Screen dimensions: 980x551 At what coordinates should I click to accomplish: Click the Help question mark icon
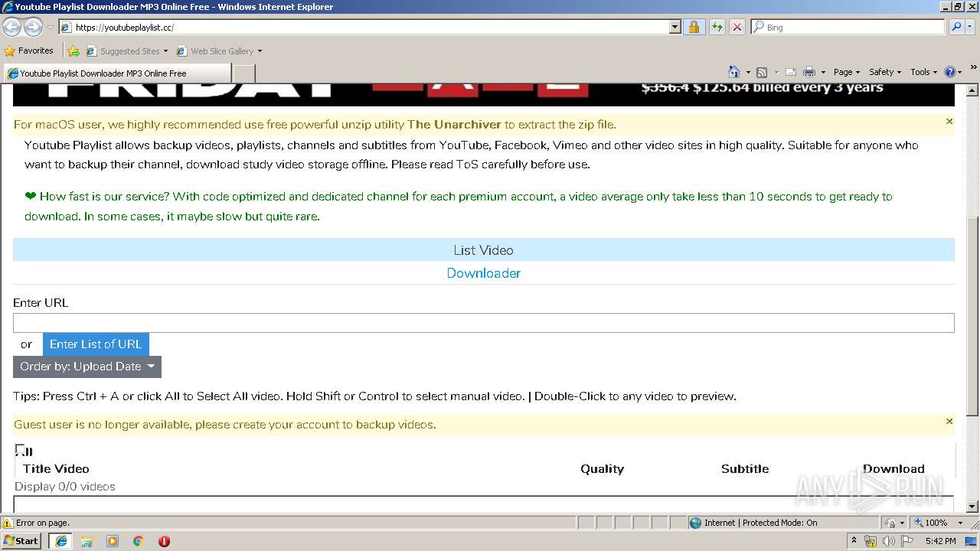[950, 72]
